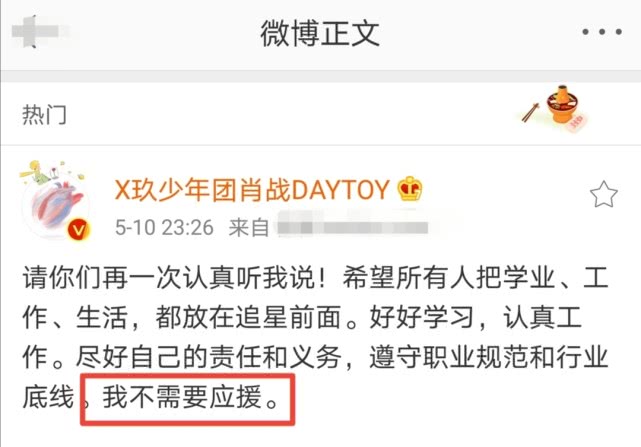The image size is (641, 447).
Task: Favorite the post with star icon
Action: pyautogui.click(x=603, y=194)
